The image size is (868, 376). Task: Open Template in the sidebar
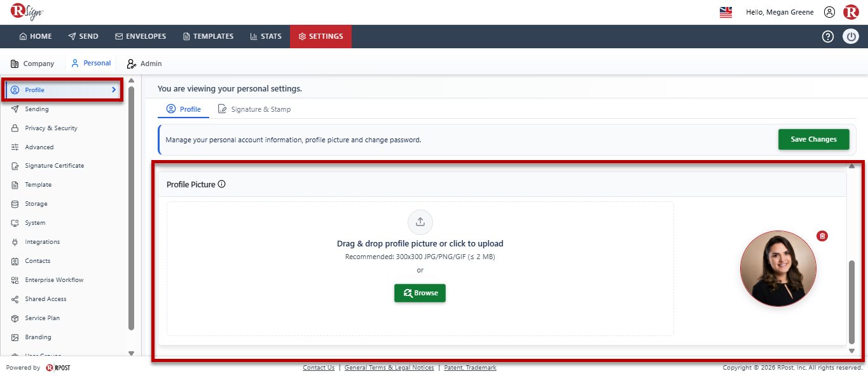point(38,185)
